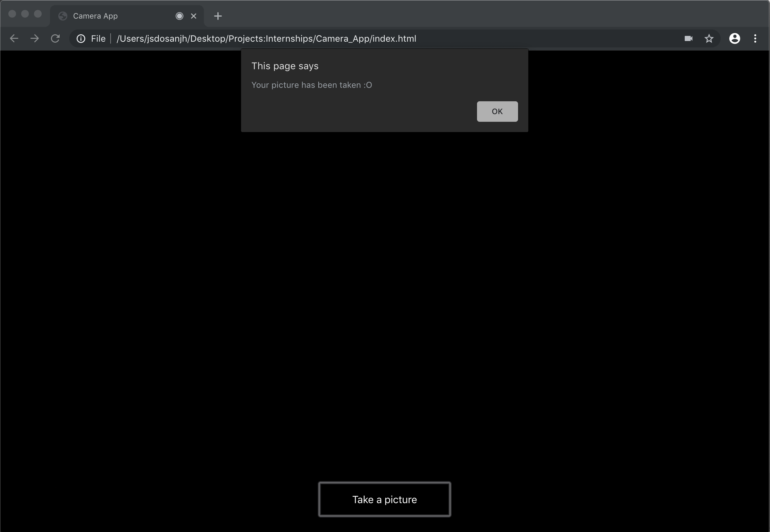This screenshot has width=770, height=532.
Task: Click the globe favicon on the tab
Action: pos(63,16)
